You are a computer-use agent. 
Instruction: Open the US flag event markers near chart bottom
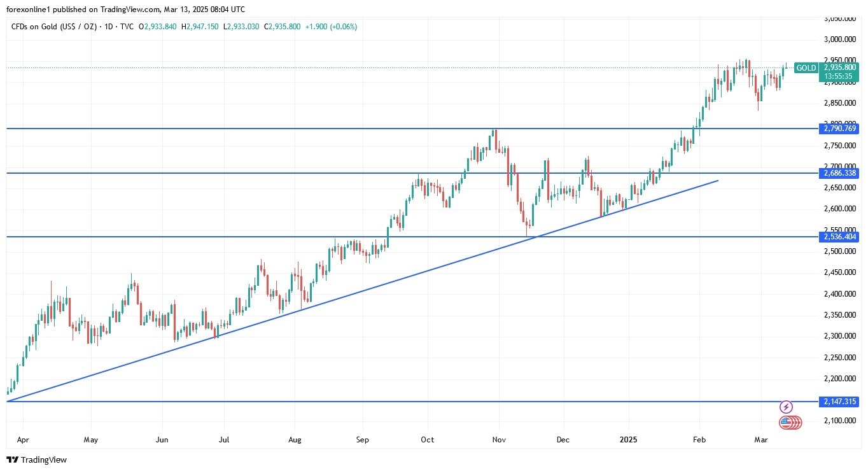(789, 422)
